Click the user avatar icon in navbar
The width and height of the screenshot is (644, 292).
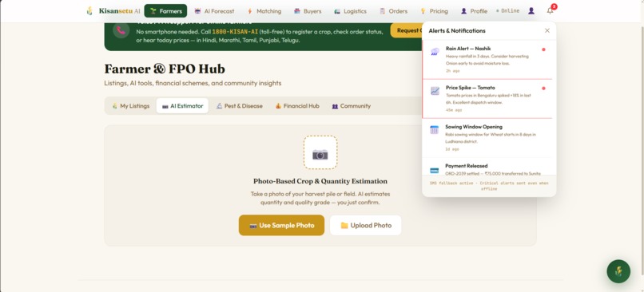pyautogui.click(x=531, y=11)
